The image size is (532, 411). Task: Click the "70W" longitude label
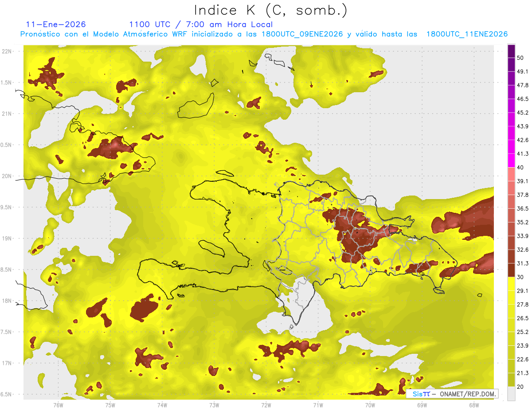tap(370, 405)
